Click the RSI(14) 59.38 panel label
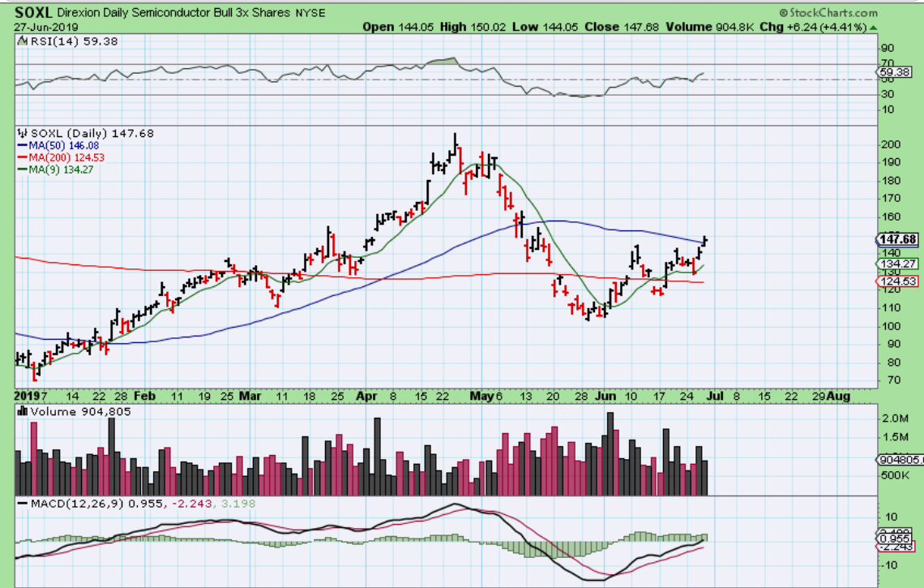 73,41
